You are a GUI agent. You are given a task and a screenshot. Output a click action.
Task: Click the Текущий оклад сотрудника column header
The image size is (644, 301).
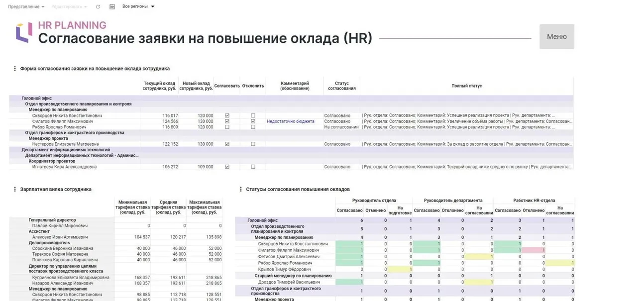[159, 86]
